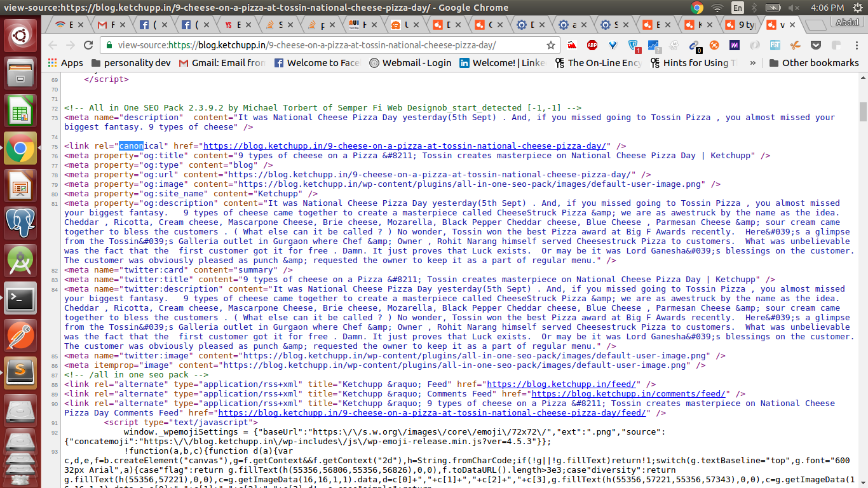The image size is (868, 488).
Task: Click the 'All in One SEO Pack' comment
Action: click(x=322, y=108)
